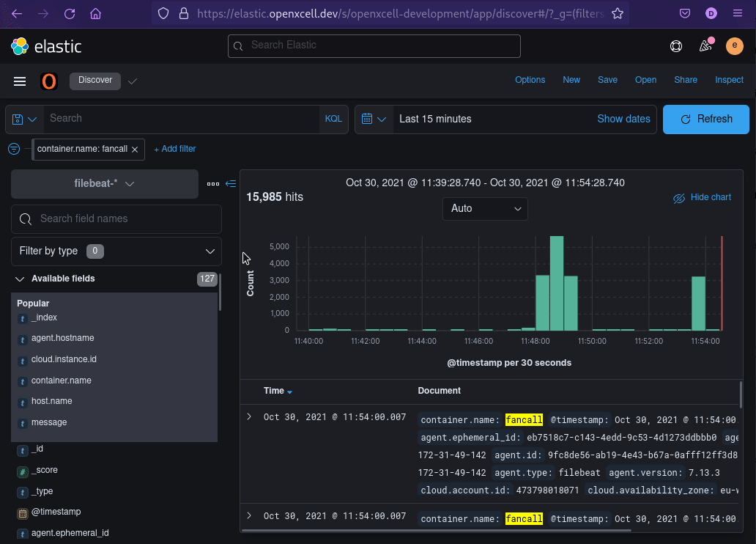756x544 pixels.
Task: Click the Add filter link
Action: (x=175, y=149)
